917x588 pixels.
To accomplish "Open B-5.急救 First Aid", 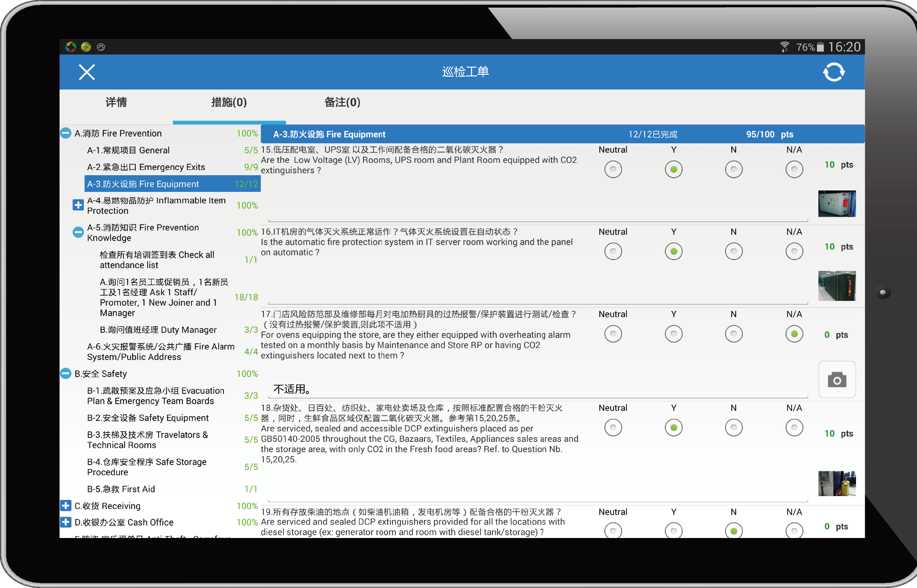I will (172, 489).
